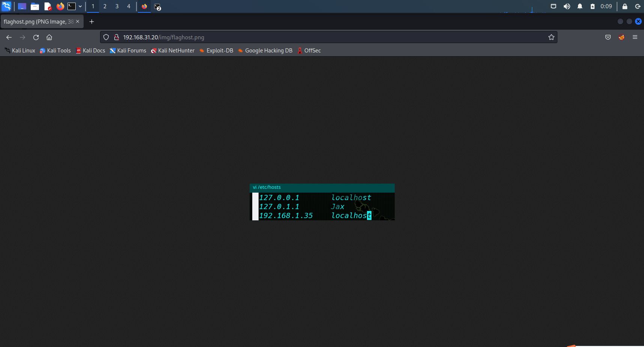Go back one page
Image resolution: width=644 pixels, height=347 pixels.
[9, 37]
